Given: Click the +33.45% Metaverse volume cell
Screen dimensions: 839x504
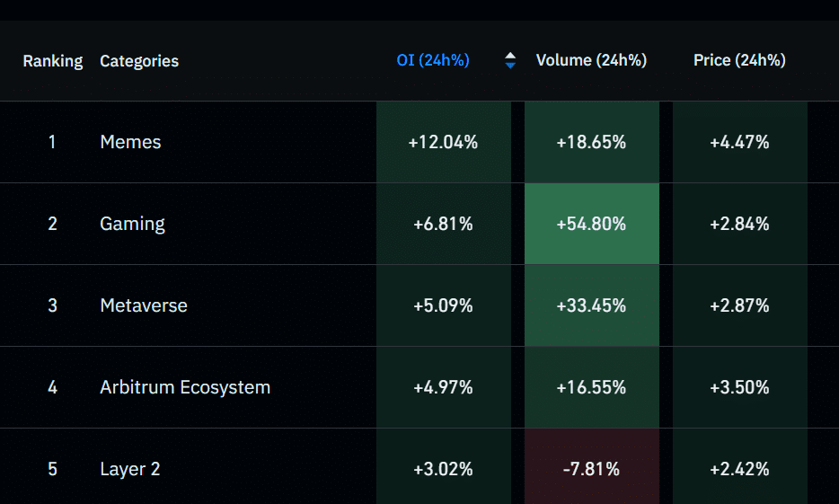Looking at the screenshot, I should (591, 305).
